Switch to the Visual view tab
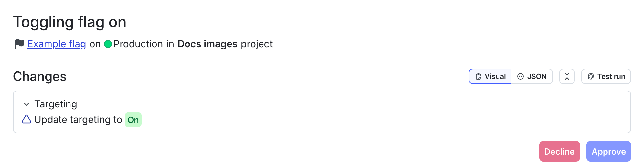Screen dimensions: 644x163 (490, 76)
